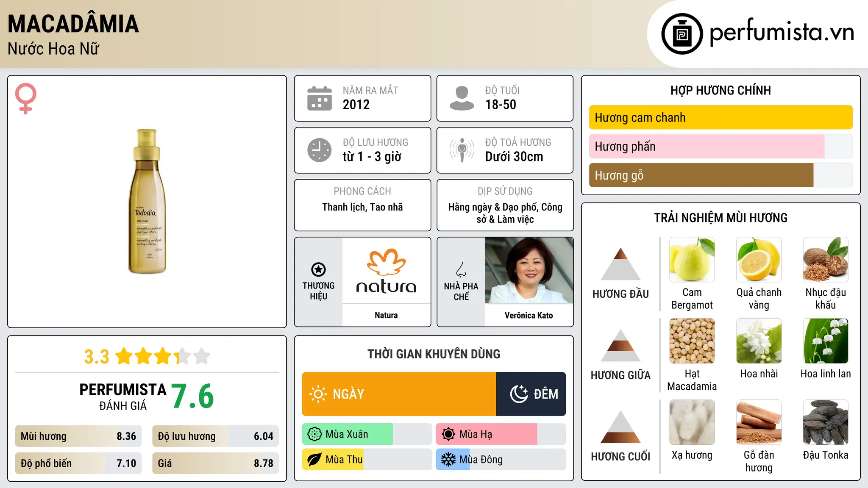The width and height of the screenshot is (868, 488).
Task: Click the Giá 8.78 score bar
Action: pyautogui.click(x=216, y=463)
